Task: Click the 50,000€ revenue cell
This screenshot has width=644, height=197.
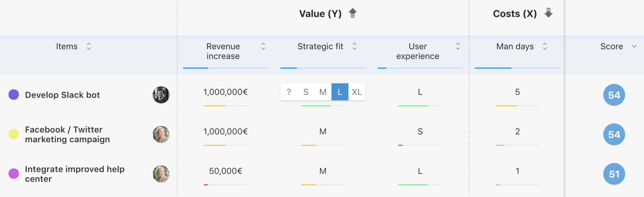Action: point(225,171)
